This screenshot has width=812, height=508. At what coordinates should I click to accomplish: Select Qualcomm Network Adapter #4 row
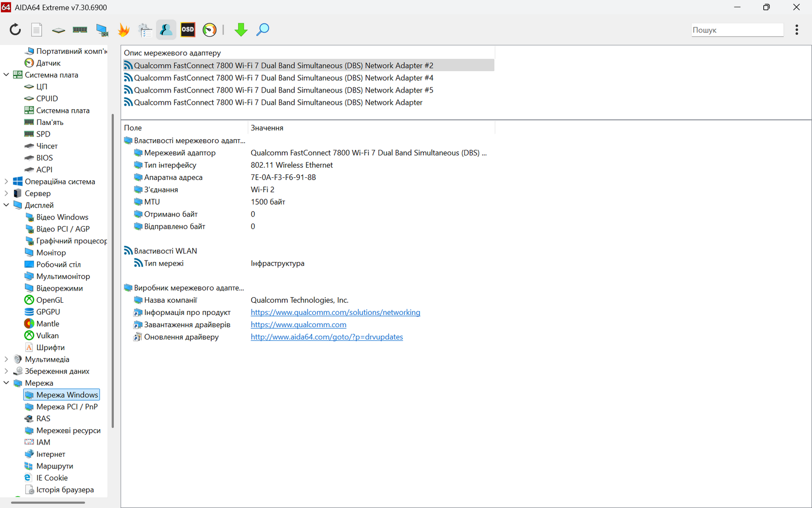coord(309,78)
